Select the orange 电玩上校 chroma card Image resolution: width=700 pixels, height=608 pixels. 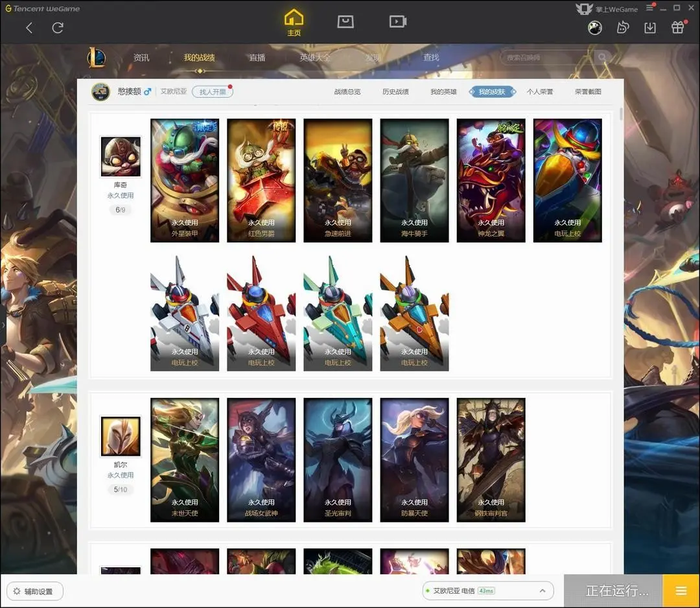414,313
